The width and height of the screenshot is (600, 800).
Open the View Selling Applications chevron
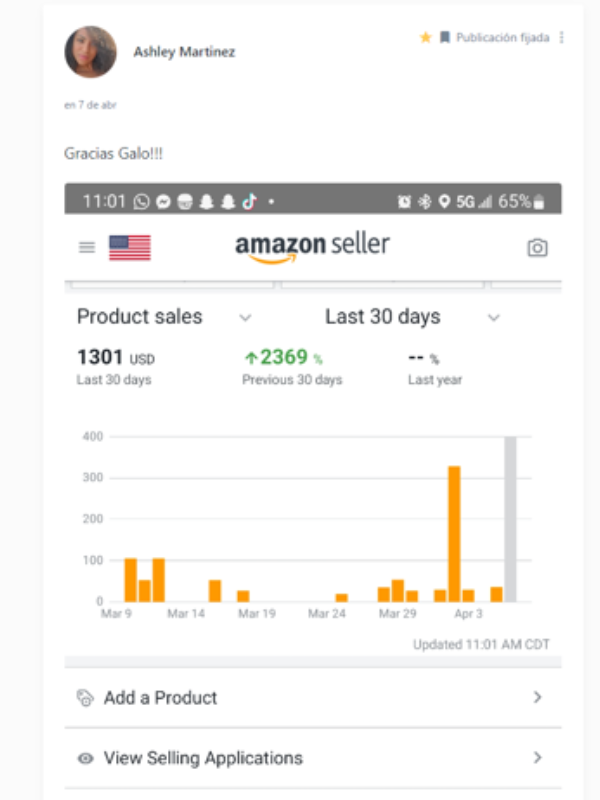[537, 758]
